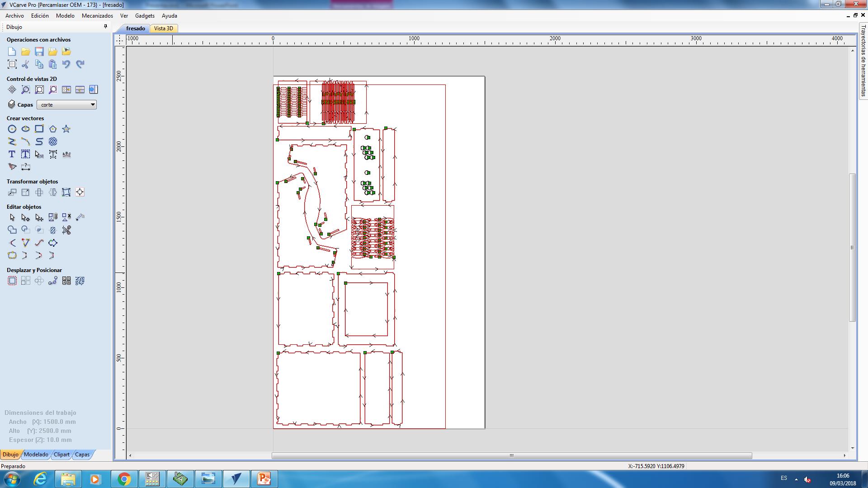Expand the Trayectorias de herramientas side panel
This screenshot has height=488, width=868.
pos(863,61)
